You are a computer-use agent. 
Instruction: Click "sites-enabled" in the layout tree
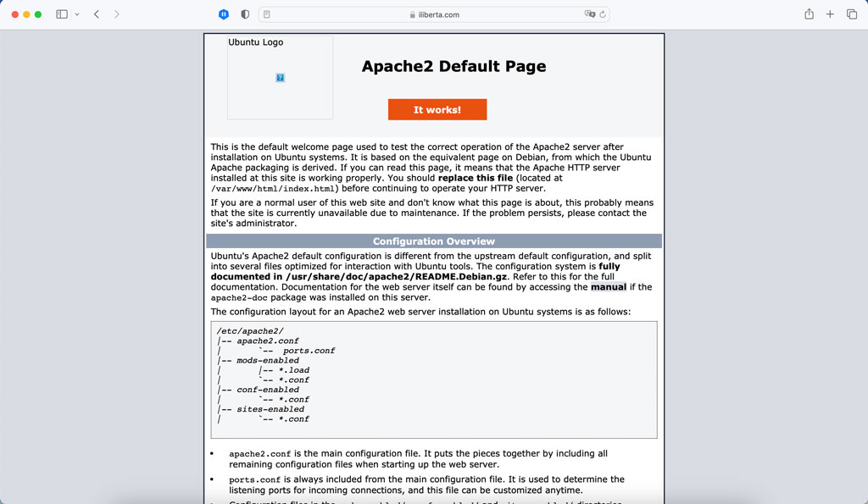[270, 409]
